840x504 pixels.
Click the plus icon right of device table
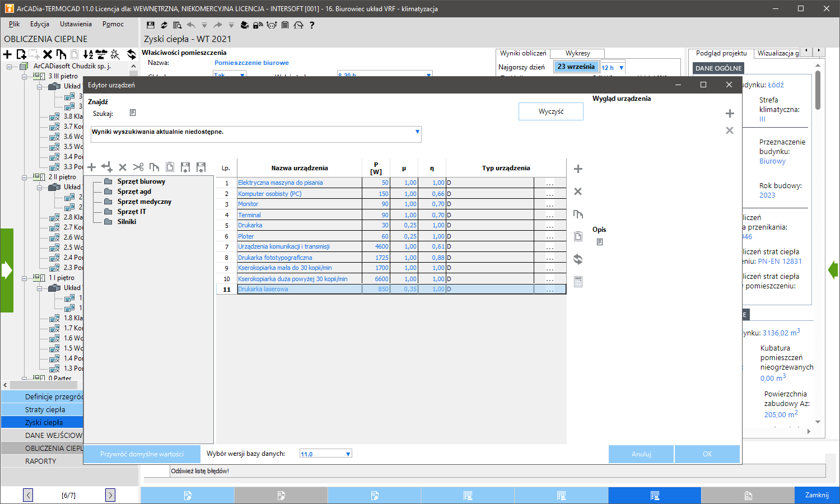(578, 169)
